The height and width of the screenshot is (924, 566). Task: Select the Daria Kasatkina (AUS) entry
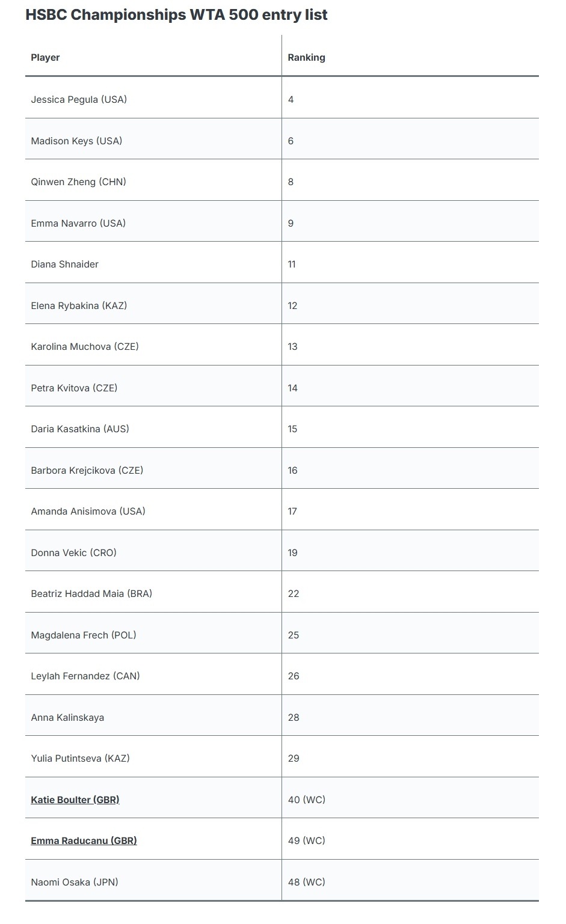(x=80, y=429)
